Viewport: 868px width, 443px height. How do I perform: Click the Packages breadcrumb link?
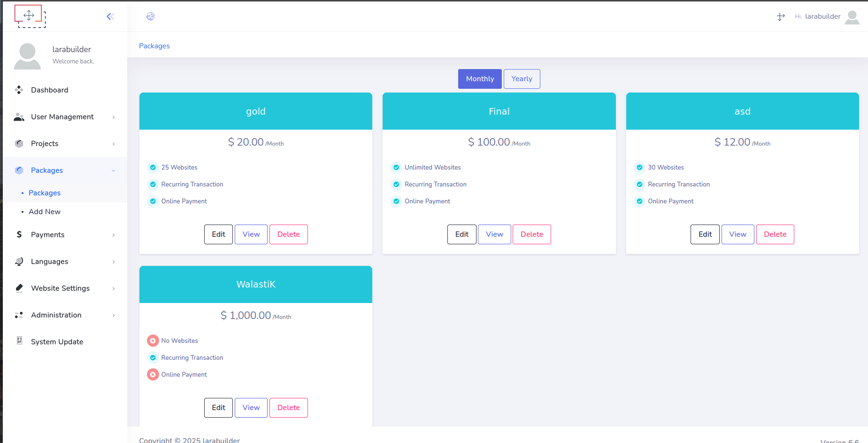pos(154,46)
